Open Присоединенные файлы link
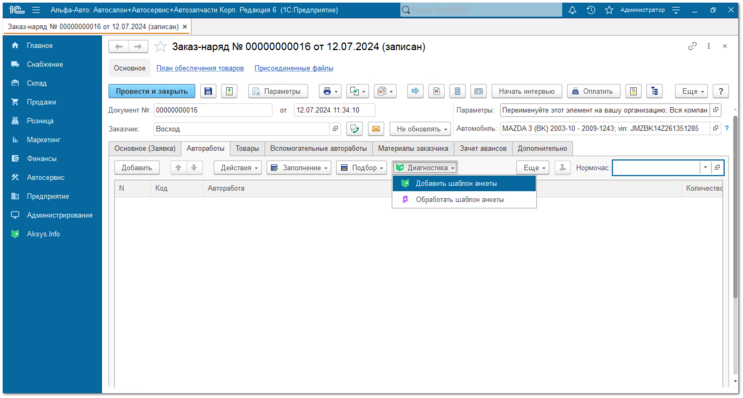 click(x=294, y=68)
